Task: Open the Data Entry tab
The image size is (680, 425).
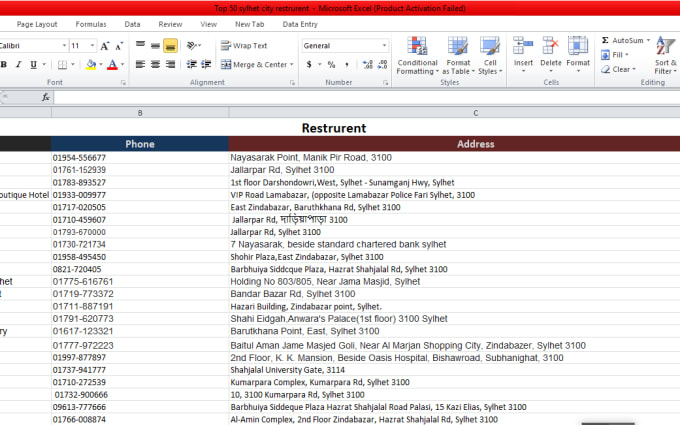Action: tap(300, 24)
